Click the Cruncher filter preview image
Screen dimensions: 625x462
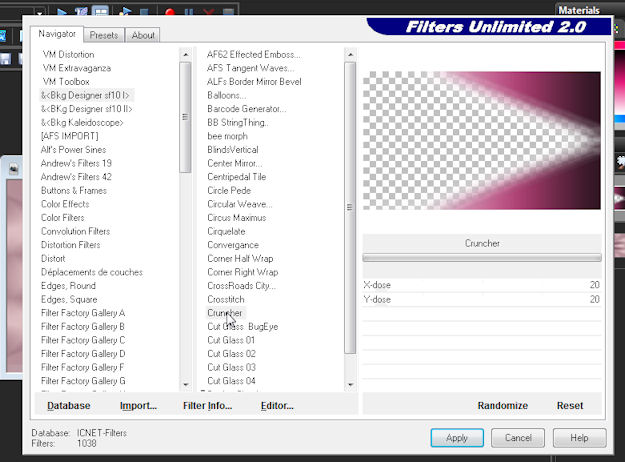pyautogui.click(x=482, y=141)
